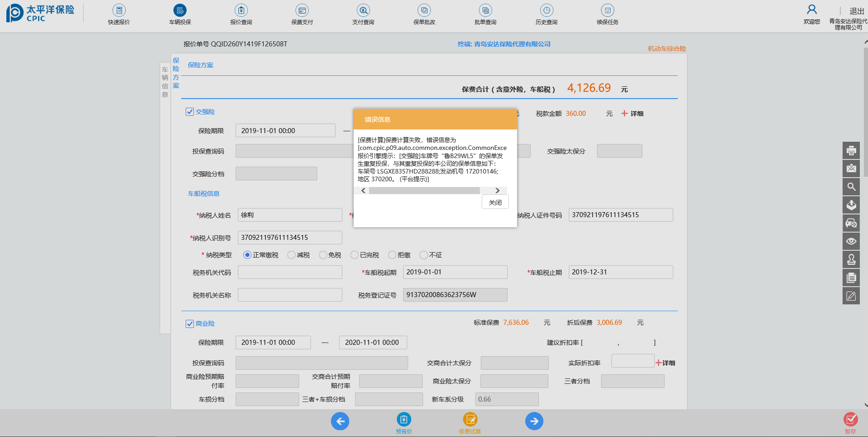The width and height of the screenshot is (868, 437).
Task: Expand 详细 next to tax amount
Action: click(x=632, y=114)
